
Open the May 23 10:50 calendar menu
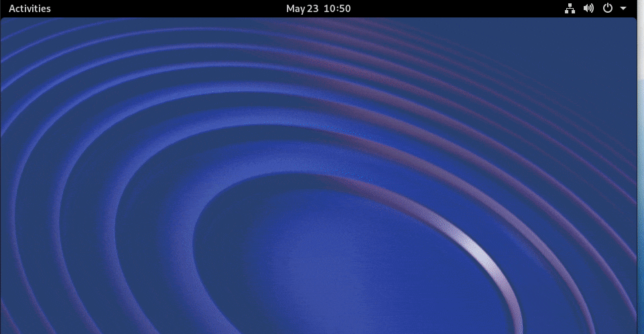(x=318, y=9)
